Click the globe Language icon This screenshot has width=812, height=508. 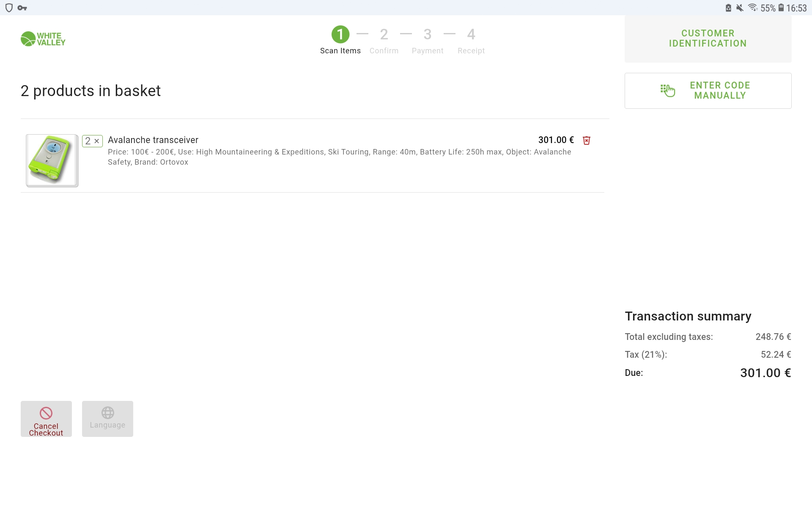107,412
